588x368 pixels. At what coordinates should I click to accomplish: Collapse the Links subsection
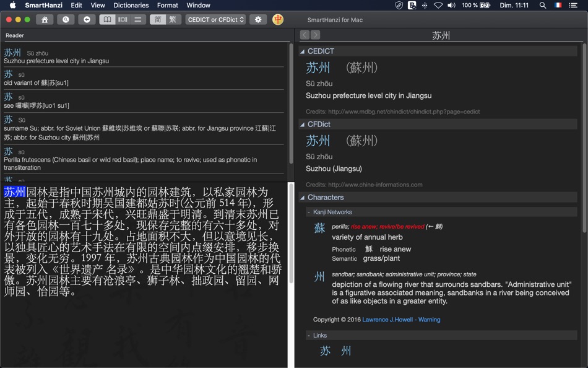coord(309,335)
